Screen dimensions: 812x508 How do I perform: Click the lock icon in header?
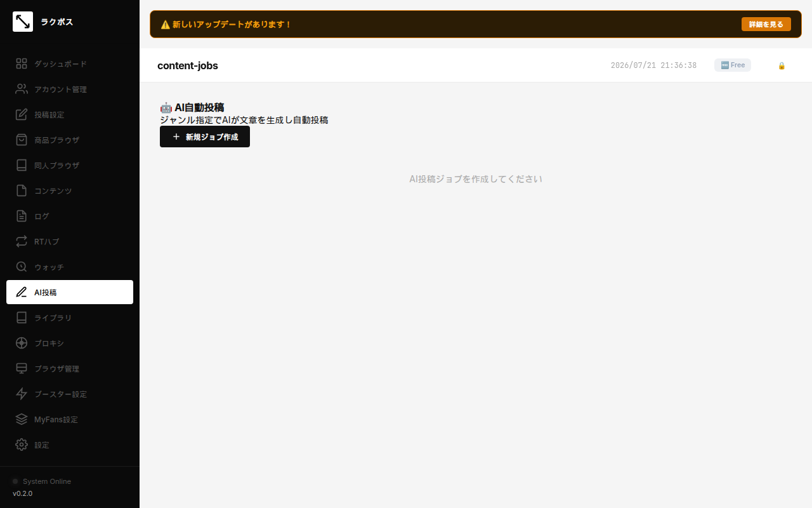(782, 65)
